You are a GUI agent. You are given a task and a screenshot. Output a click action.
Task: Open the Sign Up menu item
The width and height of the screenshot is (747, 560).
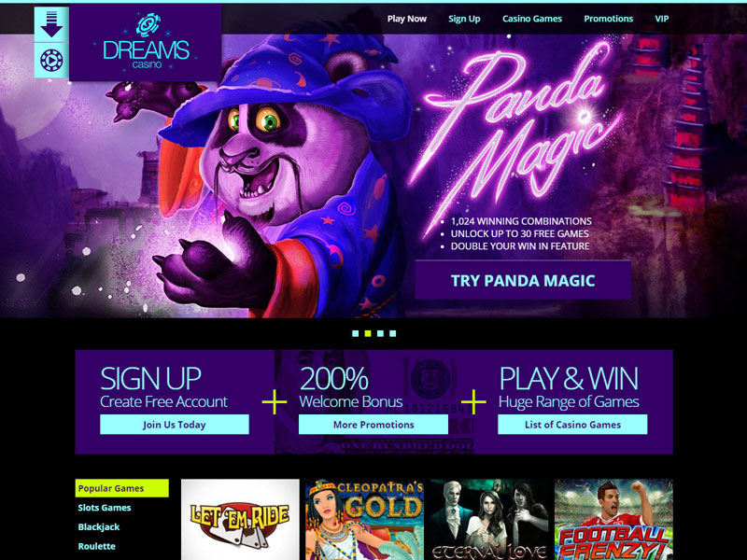pos(464,19)
